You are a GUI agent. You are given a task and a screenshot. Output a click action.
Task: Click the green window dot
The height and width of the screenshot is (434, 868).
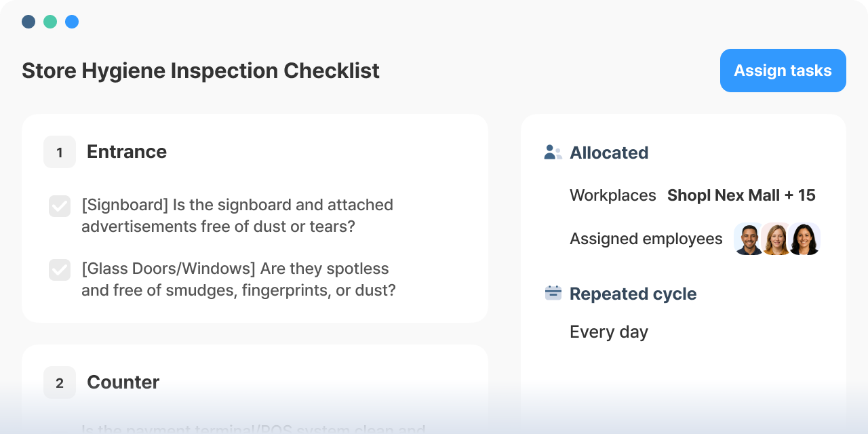pyautogui.click(x=50, y=22)
